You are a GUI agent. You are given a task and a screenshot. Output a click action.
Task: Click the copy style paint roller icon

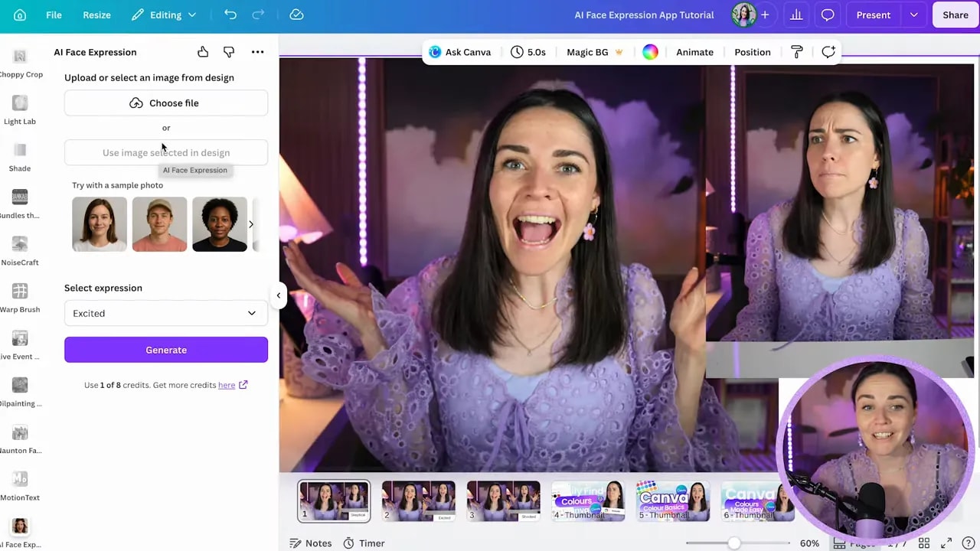click(x=797, y=52)
